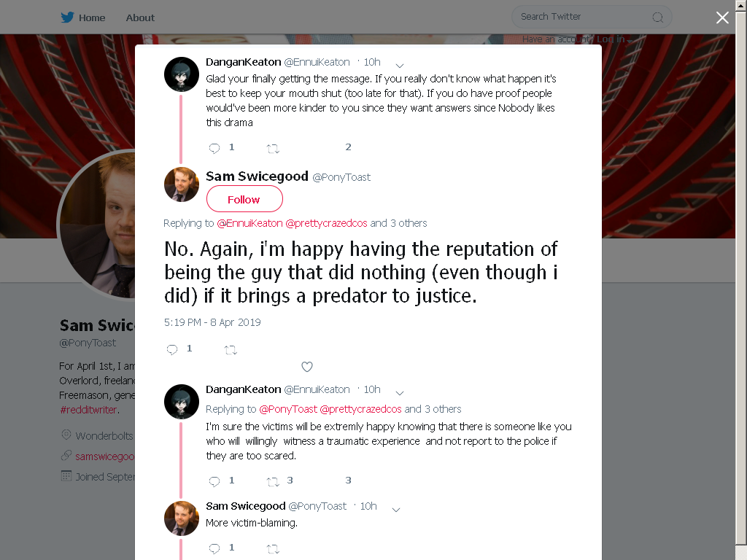Open the chevron menu on 'More victim-blaming' tweet
Screen dimensions: 747x560
click(396, 510)
